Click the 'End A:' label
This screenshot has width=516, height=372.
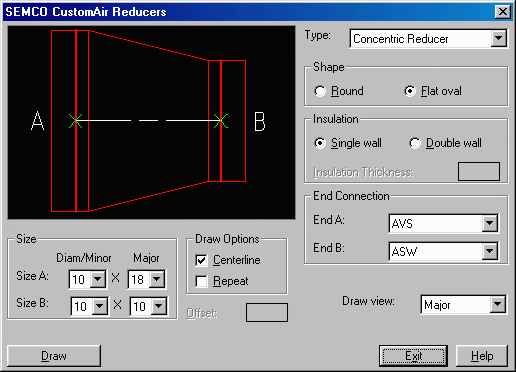[x=329, y=220]
